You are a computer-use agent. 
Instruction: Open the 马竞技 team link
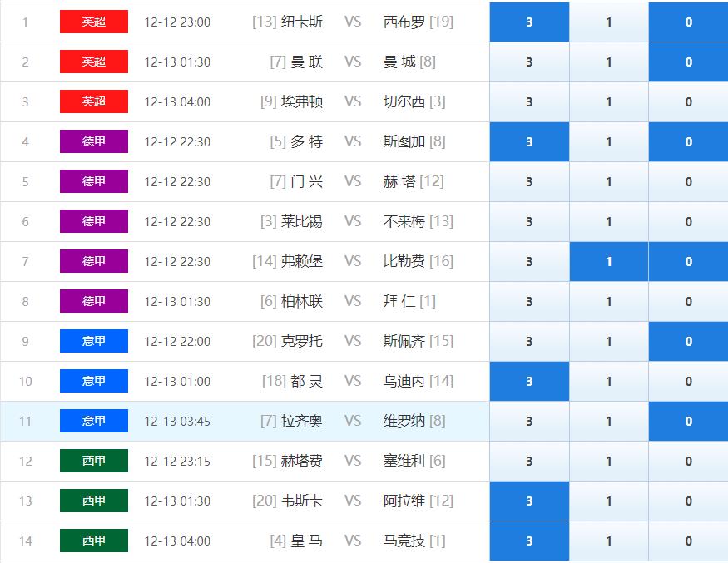404,541
